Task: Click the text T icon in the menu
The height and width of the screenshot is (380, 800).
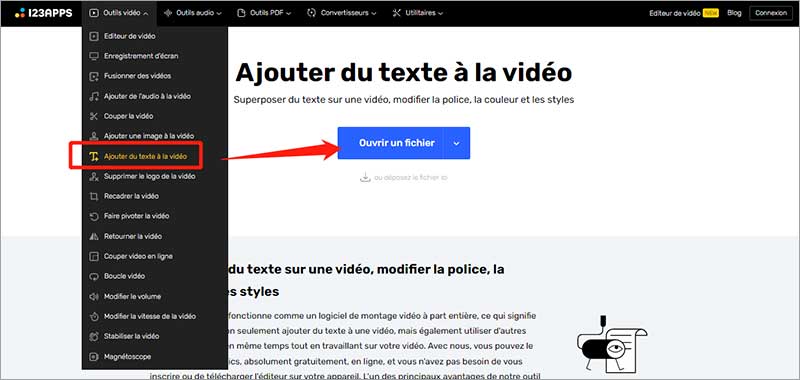Action: 93,157
